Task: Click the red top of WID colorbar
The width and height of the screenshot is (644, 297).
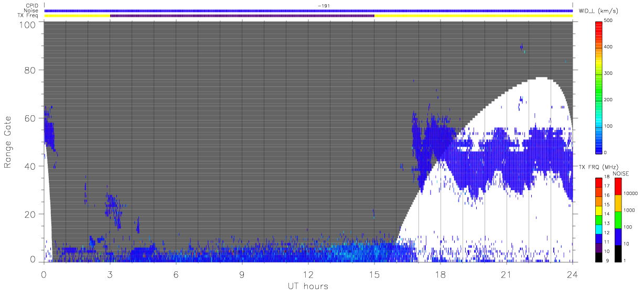Action: [x=599, y=25]
